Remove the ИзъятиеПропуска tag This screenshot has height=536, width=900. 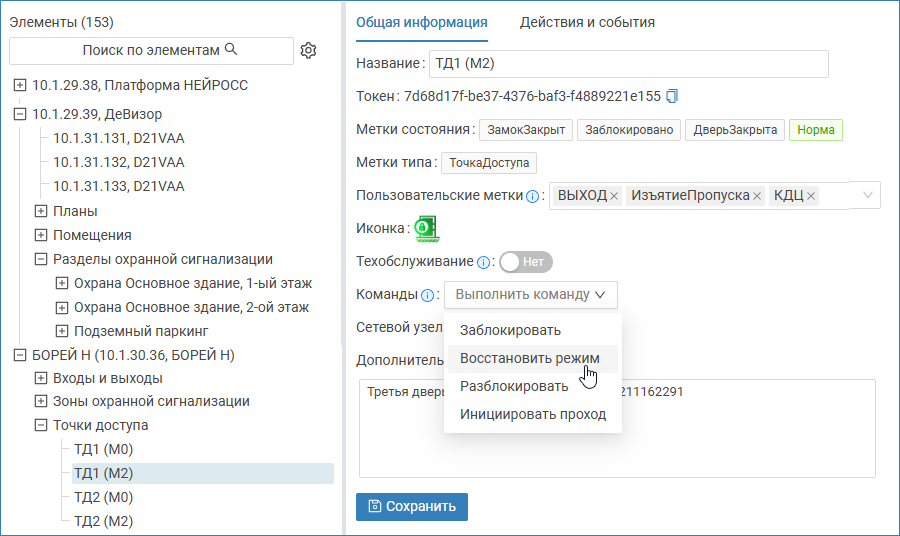pyautogui.click(x=757, y=196)
